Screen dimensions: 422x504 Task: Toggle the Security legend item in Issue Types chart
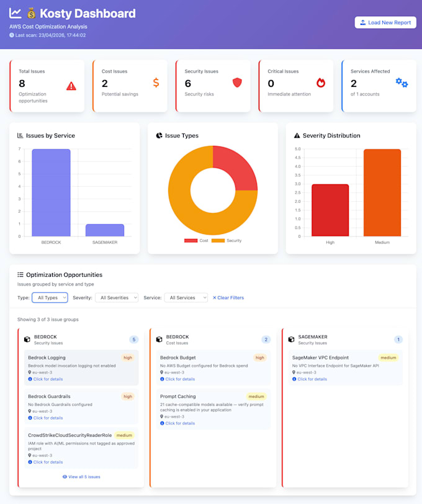[227, 240]
